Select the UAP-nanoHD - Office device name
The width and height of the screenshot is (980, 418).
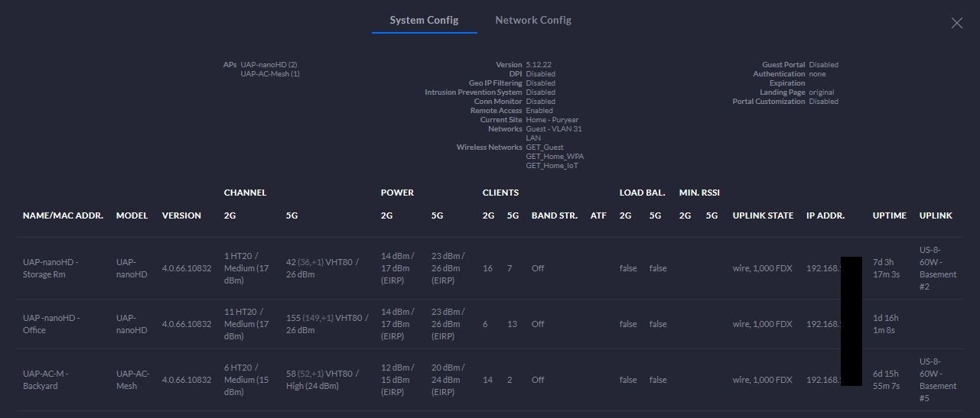point(50,324)
